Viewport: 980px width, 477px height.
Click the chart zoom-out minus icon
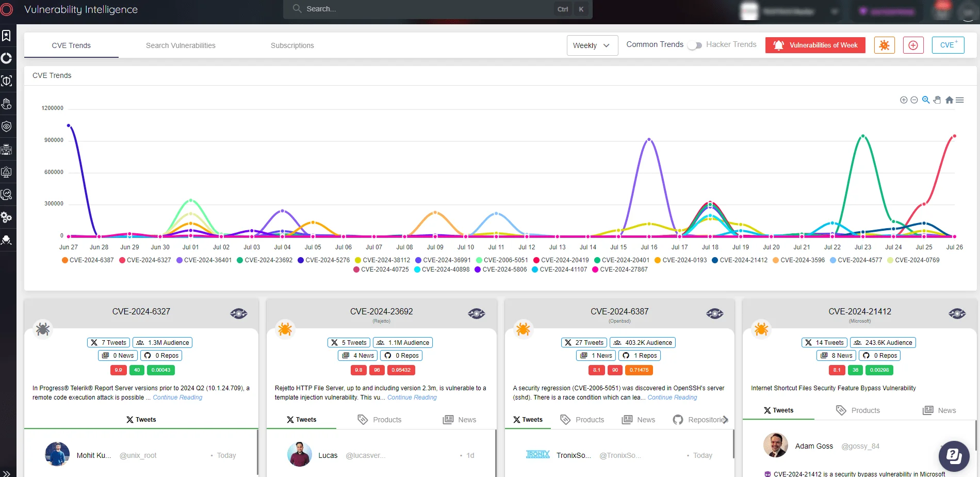pyautogui.click(x=914, y=100)
